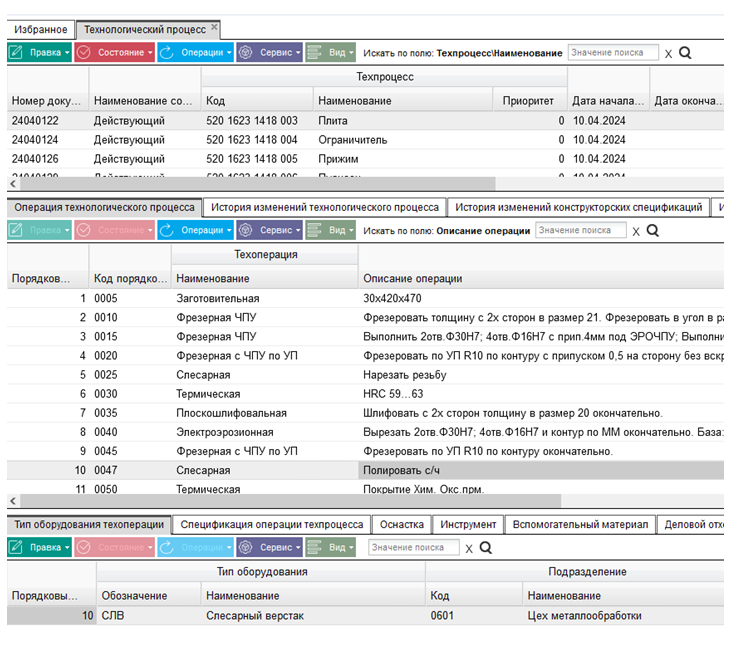Focus the search field in the equipment panel

[413, 547]
